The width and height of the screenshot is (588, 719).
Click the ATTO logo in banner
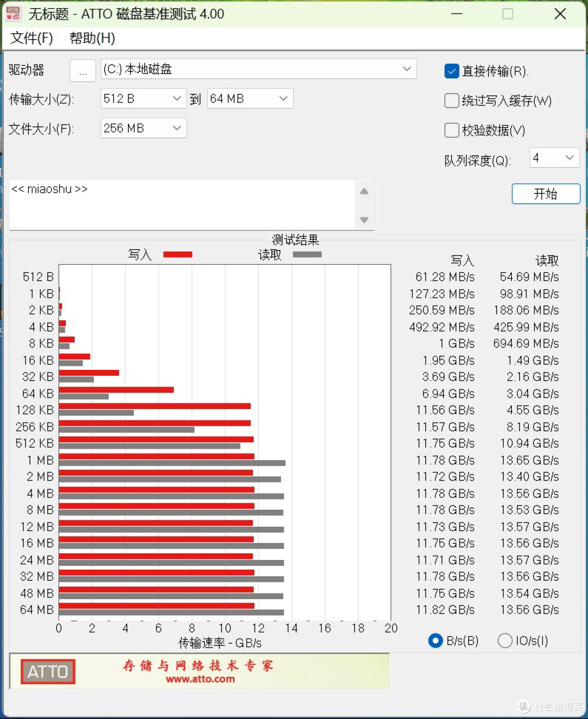[x=48, y=672]
